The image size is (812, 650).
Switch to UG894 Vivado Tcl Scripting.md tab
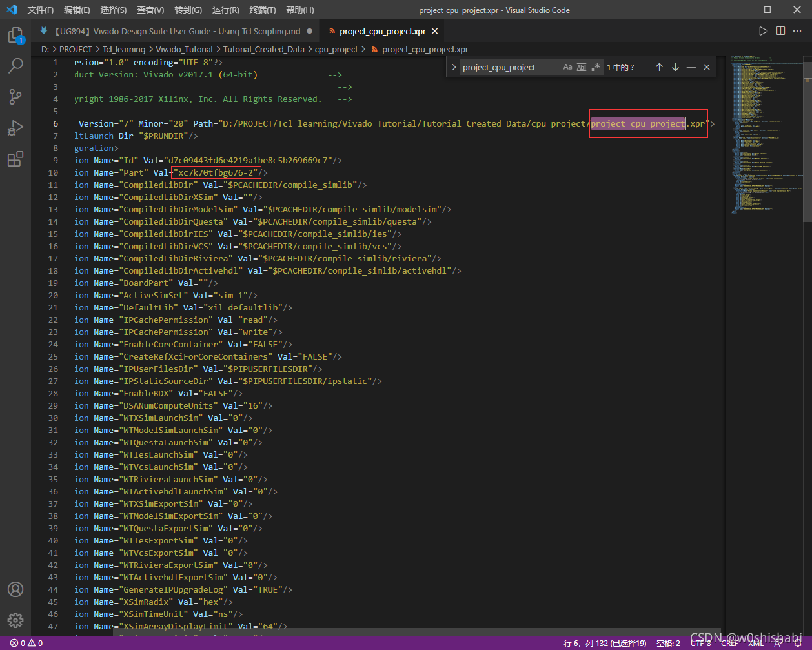tap(176, 31)
